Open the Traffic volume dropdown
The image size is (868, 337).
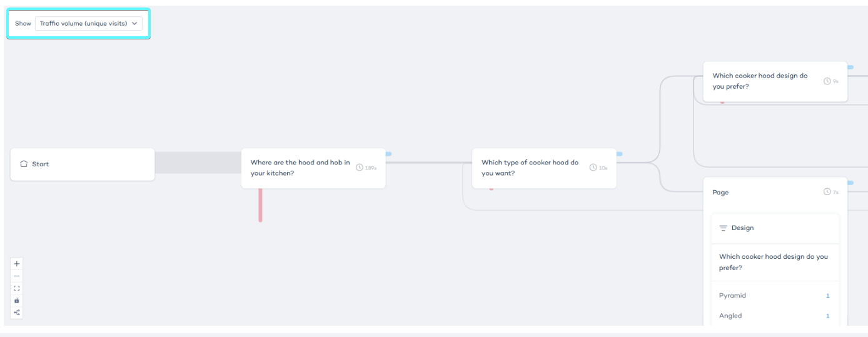coord(88,24)
